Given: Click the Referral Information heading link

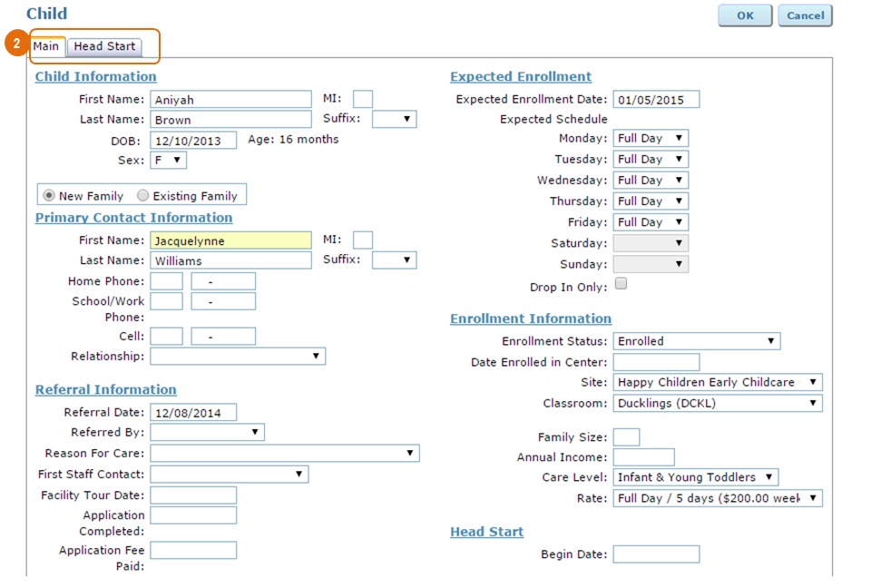Looking at the screenshot, I should pos(106,390).
